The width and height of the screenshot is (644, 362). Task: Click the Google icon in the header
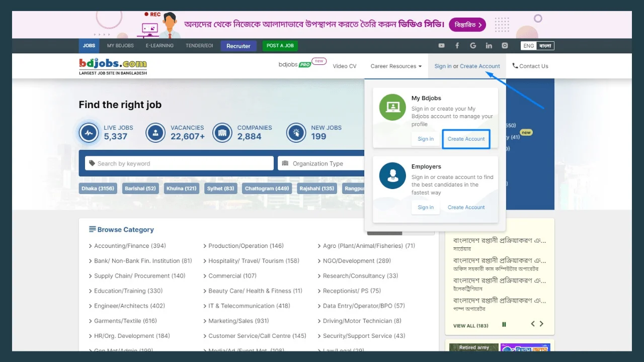(473, 45)
